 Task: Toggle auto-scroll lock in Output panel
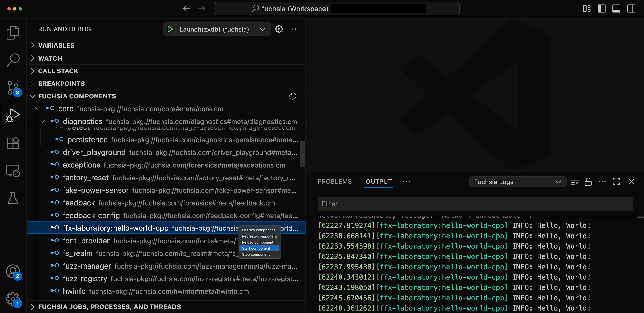[588, 182]
